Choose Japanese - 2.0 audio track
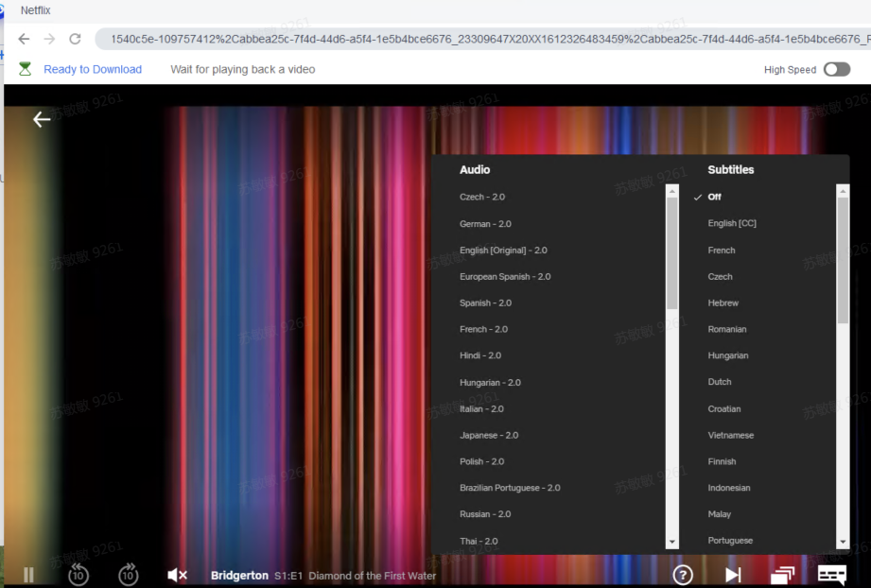Image resolution: width=871 pixels, height=588 pixels. click(489, 435)
